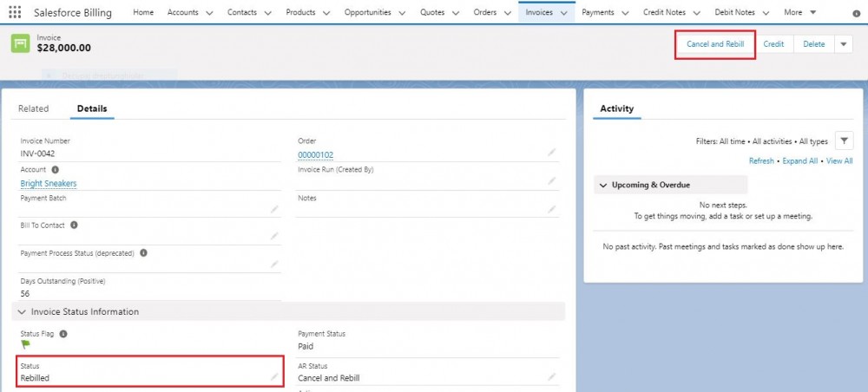Click the green Invoice record icon
The image size is (868, 392).
pyautogui.click(x=21, y=43)
